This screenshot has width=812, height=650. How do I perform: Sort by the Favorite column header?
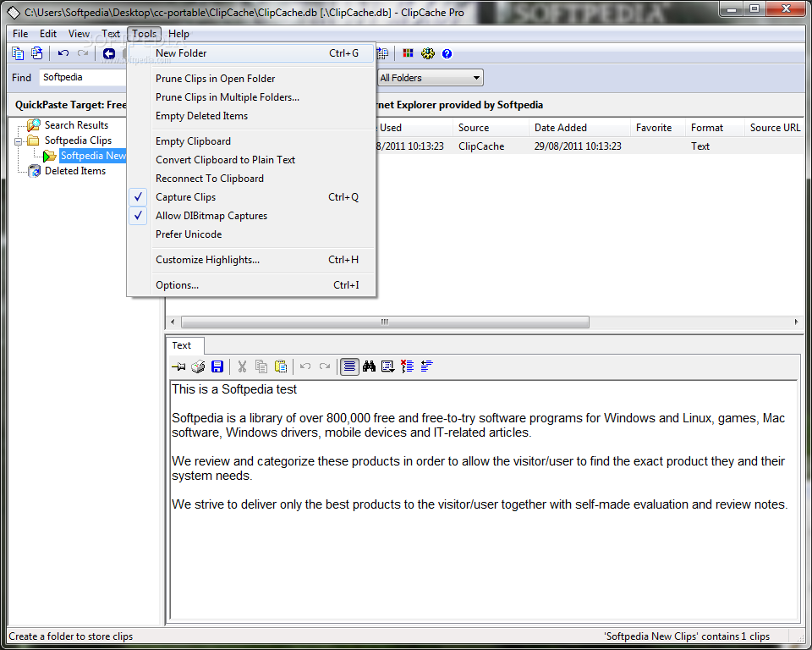tap(658, 128)
